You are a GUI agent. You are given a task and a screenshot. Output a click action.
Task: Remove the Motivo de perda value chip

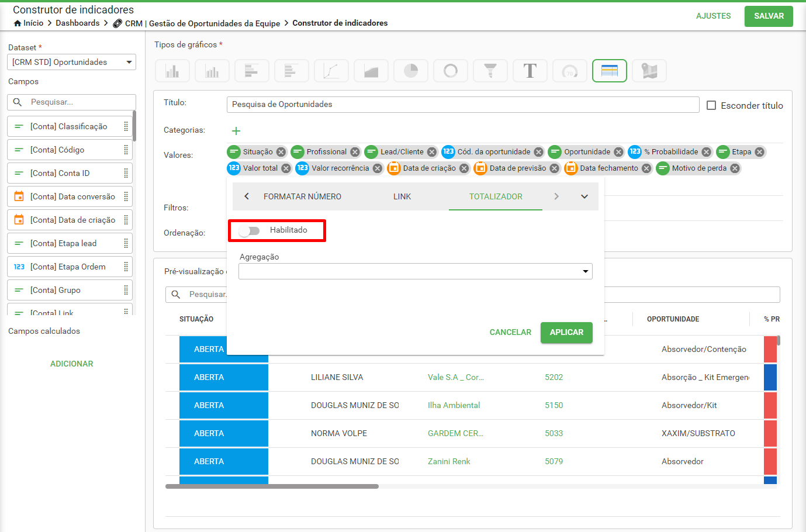(735, 168)
